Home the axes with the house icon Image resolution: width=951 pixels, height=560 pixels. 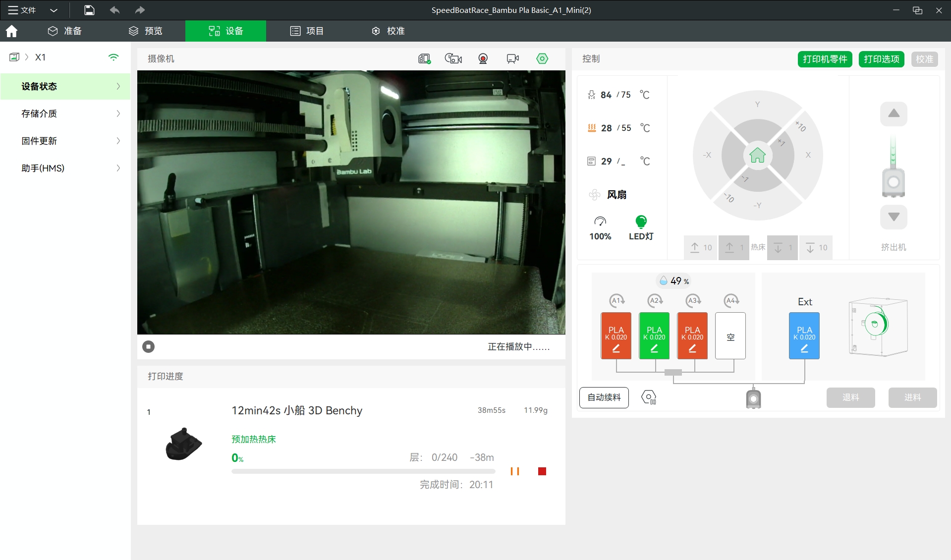pyautogui.click(x=757, y=155)
